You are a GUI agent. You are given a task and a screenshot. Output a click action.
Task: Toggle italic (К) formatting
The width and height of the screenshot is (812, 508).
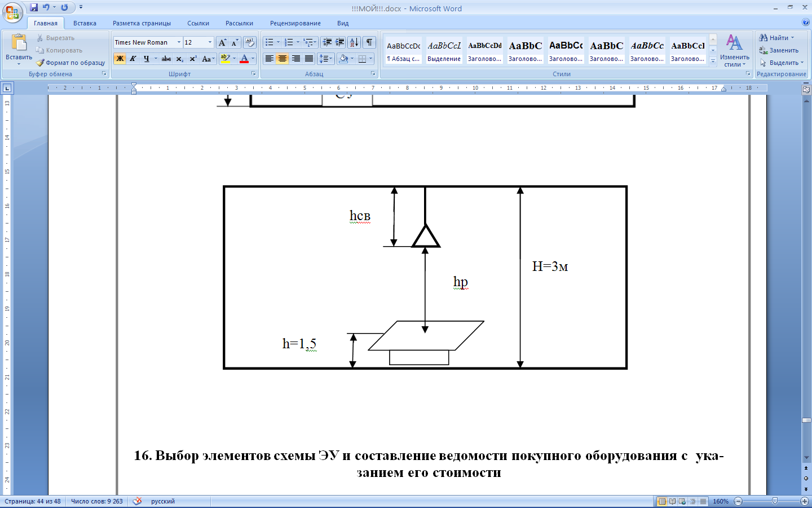point(133,59)
